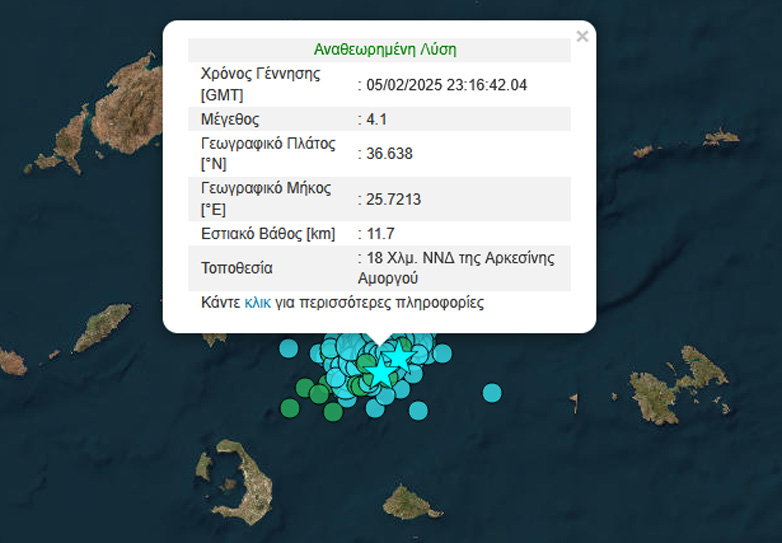Select the upper-right cyan star marker

coord(399,357)
